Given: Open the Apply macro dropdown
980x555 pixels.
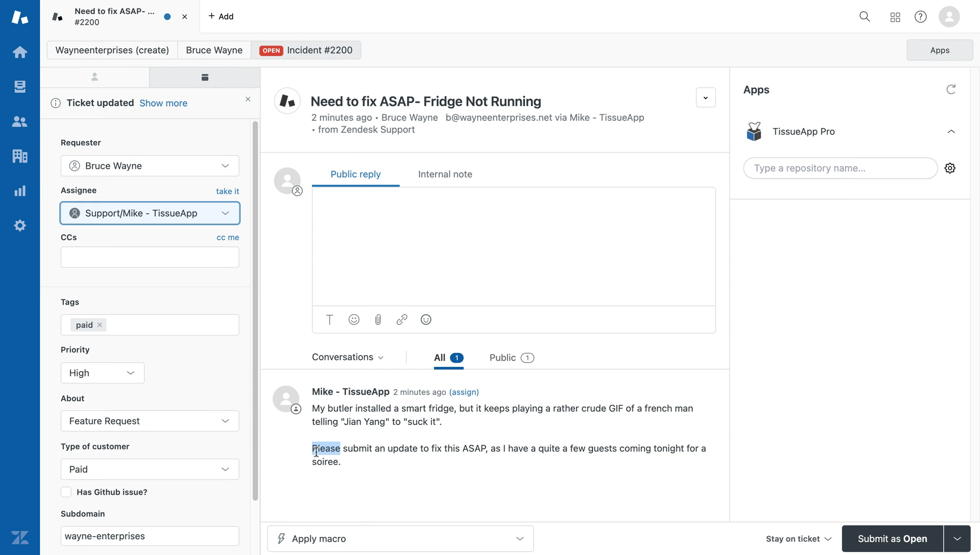Looking at the screenshot, I should tap(400, 539).
